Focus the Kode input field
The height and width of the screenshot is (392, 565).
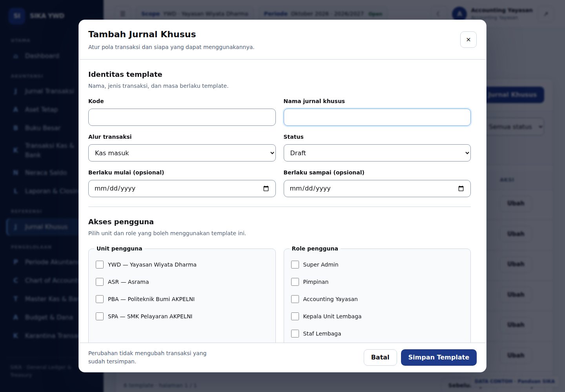pos(182,117)
